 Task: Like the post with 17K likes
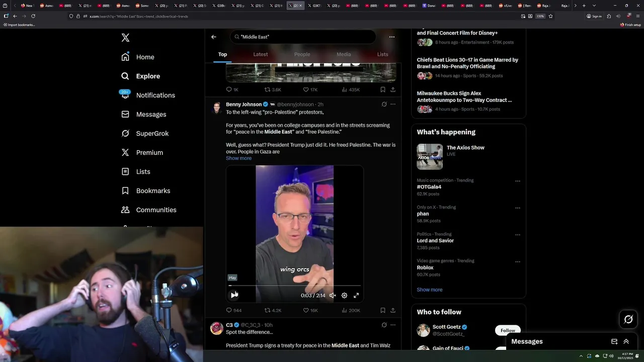click(310, 89)
